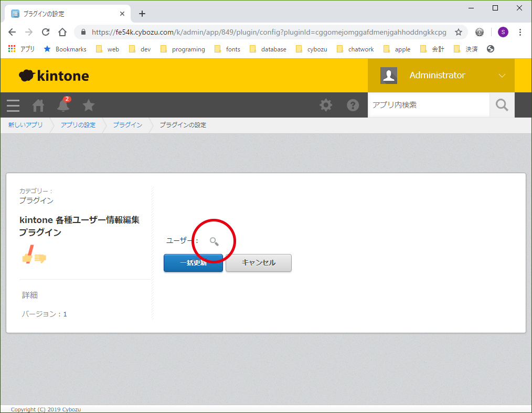
Task: Click the 一括更新 bulk update button
Action: [x=193, y=263]
